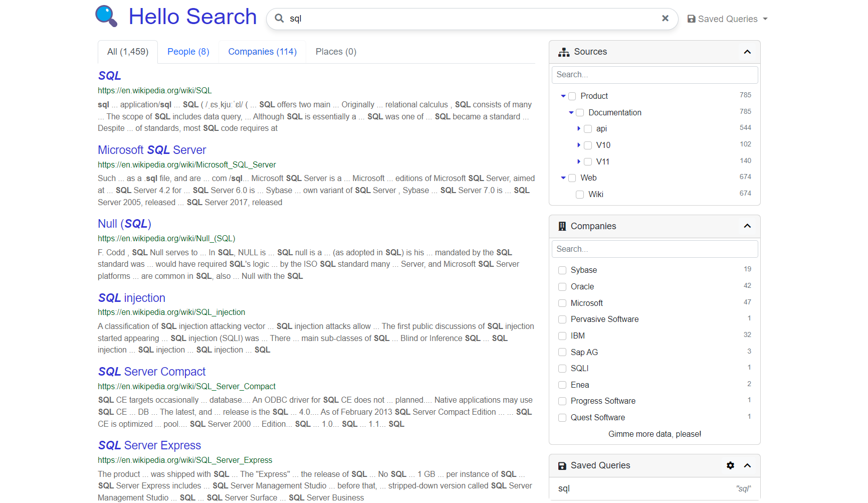Enable the Wiki source checkbox
Image resolution: width=868 pixels, height=503 pixels.
point(580,195)
